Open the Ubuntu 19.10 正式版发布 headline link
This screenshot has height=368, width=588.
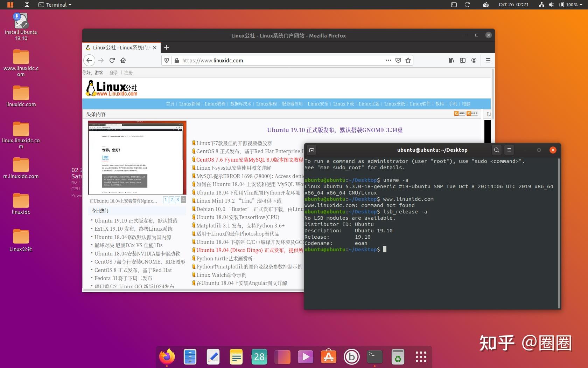334,130
